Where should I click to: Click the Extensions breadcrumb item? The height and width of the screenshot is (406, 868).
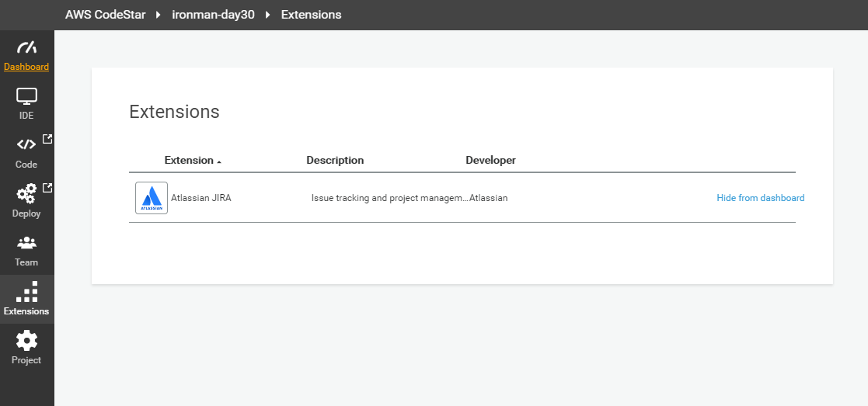(x=311, y=15)
